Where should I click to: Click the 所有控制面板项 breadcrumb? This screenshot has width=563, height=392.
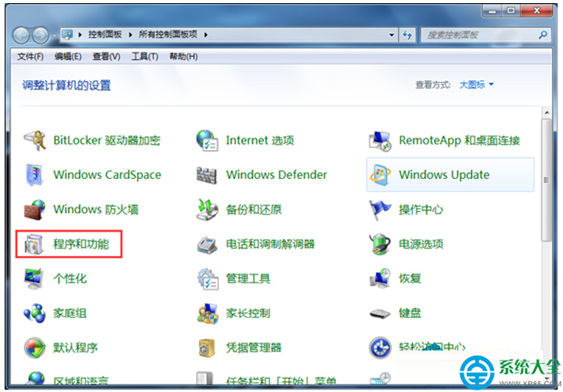coord(168,35)
